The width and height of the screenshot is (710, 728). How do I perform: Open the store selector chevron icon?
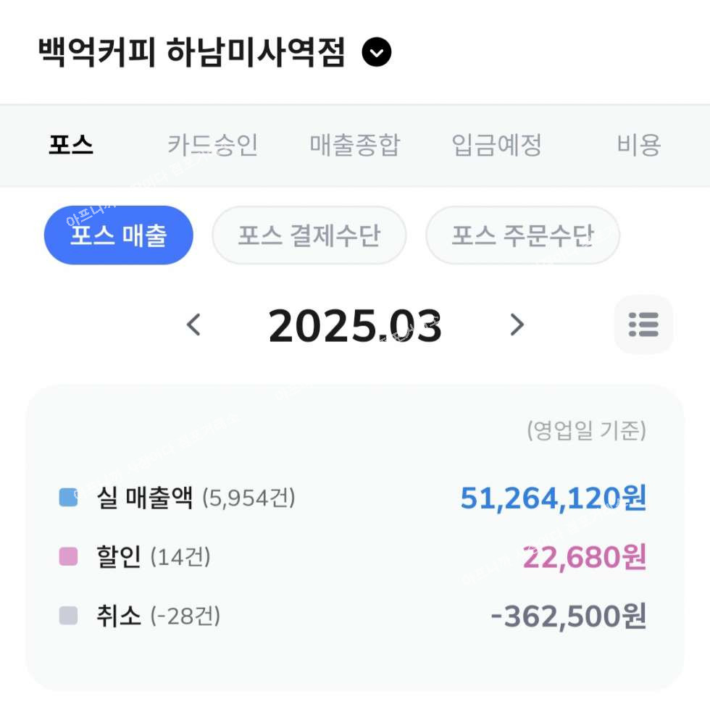pyautogui.click(x=377, y=52)
